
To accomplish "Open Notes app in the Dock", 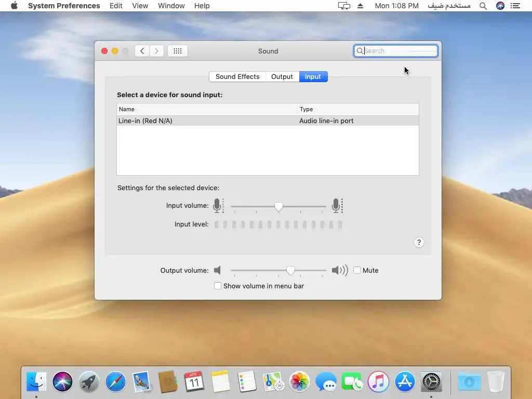I will pyautogui.click(x=220, y=381).
